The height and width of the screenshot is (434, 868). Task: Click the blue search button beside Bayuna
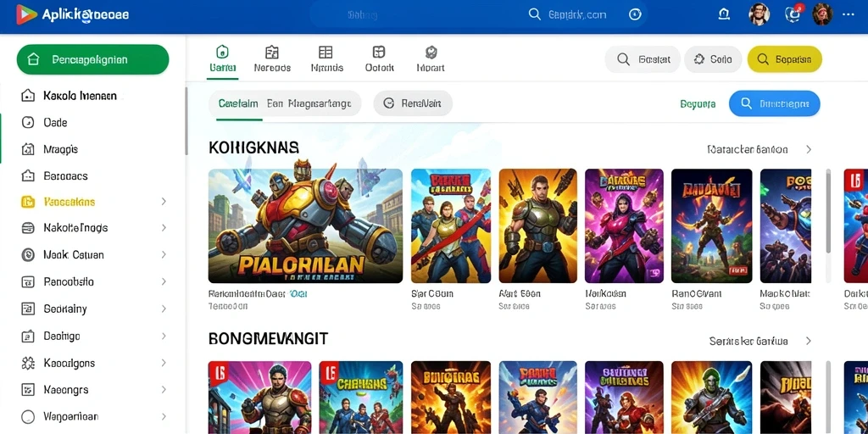click(x=775, y=103)
